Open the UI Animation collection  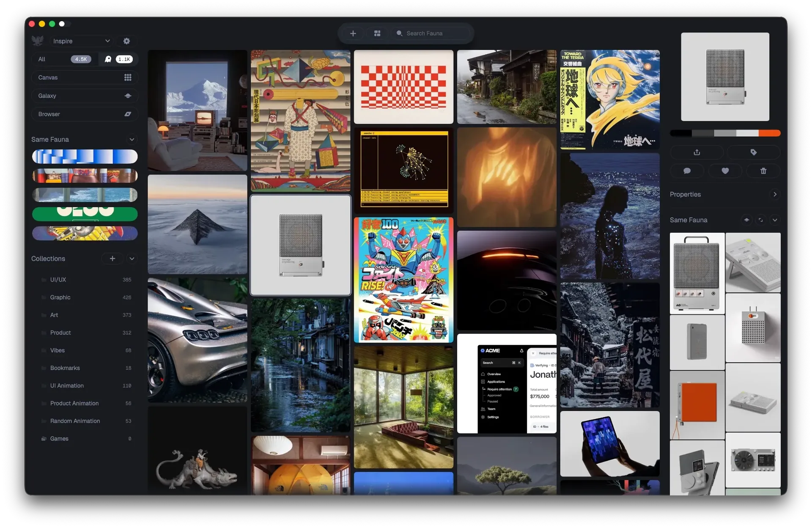(x=85, y=385)
